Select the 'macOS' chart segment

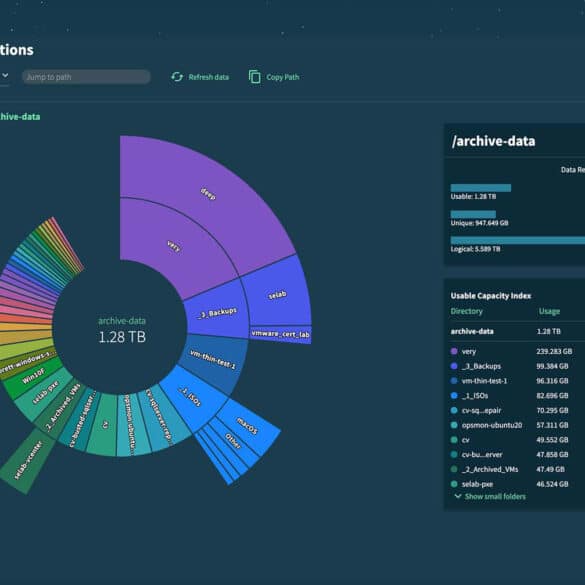pos(247,426)
